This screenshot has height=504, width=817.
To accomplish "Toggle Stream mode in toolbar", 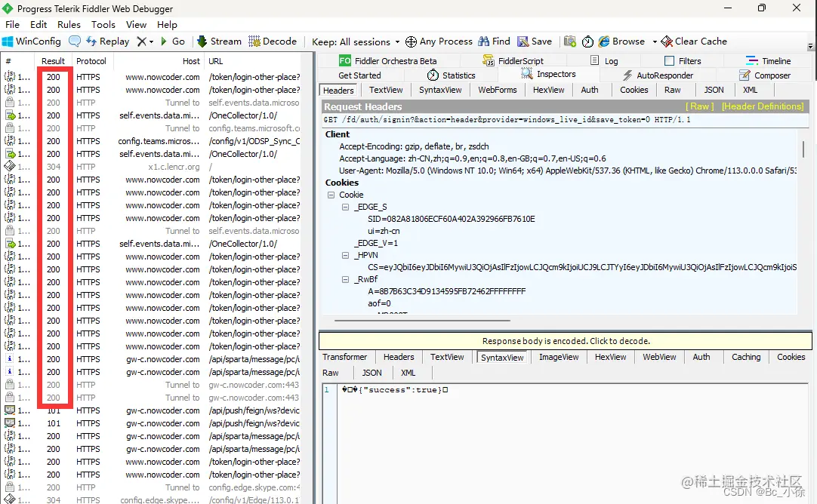I will tap(220, 41).
